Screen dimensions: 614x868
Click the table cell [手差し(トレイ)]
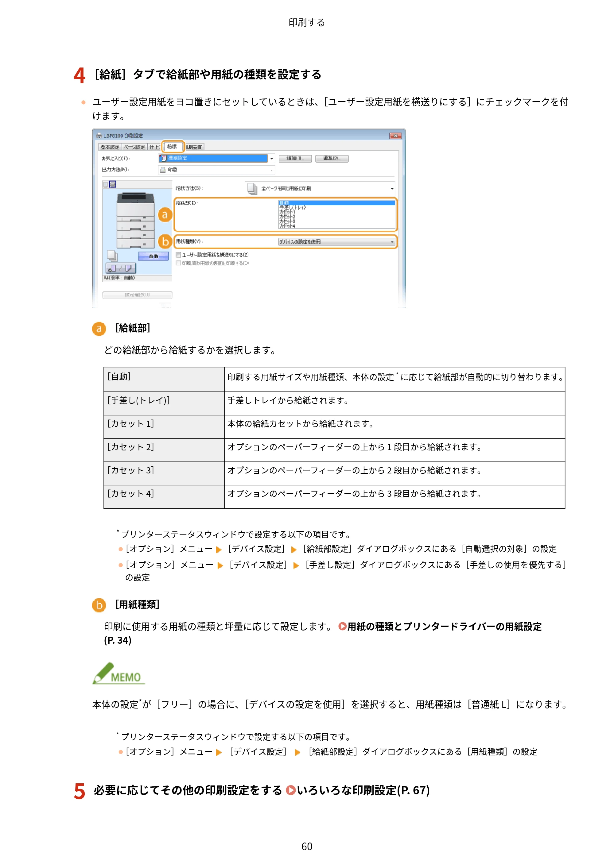pos(164,403)
